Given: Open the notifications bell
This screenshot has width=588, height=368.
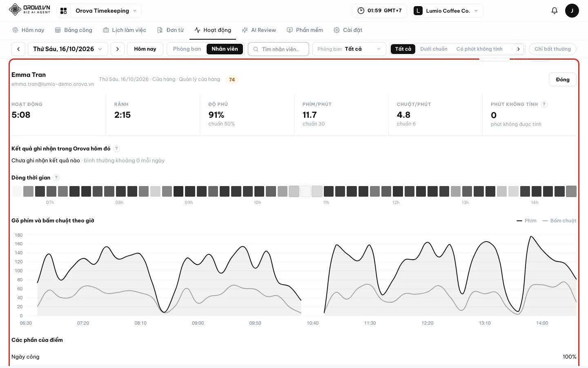Looking at the screenshot, I should click(x=554, y=11).
